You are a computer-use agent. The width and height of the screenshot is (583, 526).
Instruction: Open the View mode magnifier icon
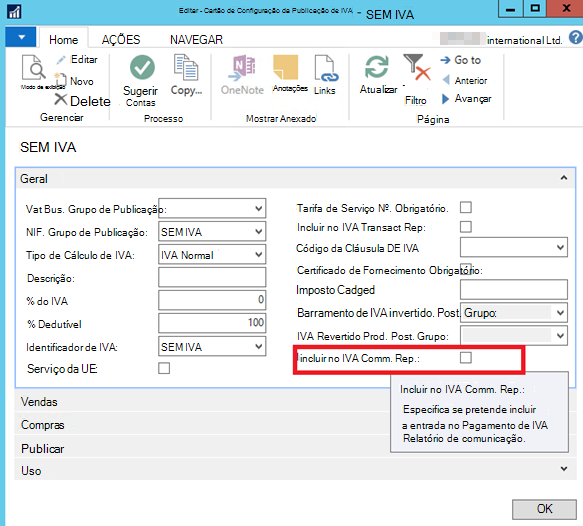33,68
